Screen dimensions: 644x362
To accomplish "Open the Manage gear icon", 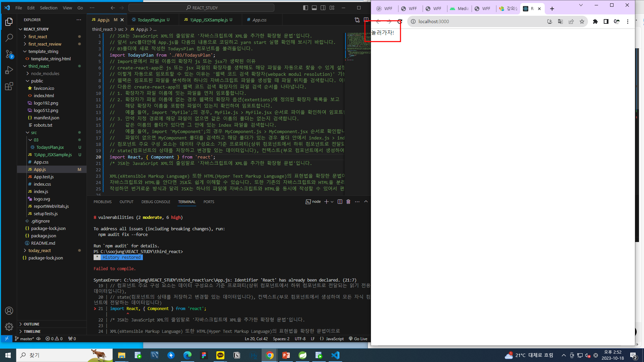I will pos(9,326).
